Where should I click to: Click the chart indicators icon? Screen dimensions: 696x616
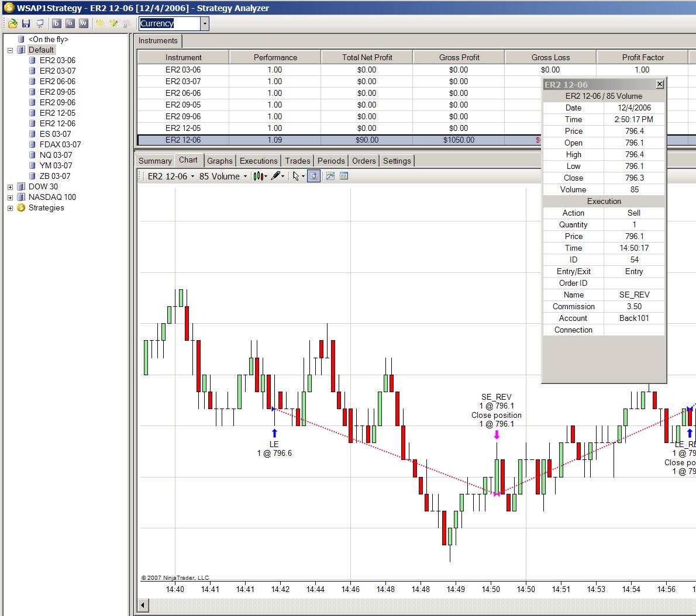[330, 176]
